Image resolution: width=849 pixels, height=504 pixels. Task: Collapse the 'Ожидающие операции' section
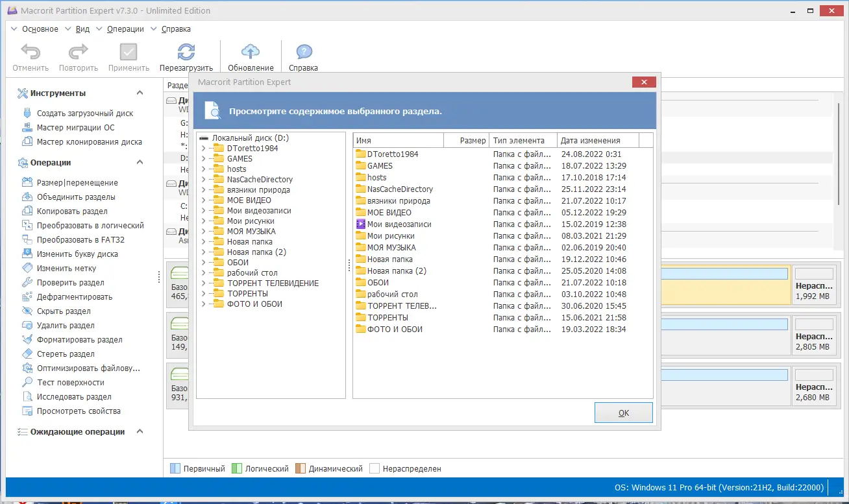[140, 431]
